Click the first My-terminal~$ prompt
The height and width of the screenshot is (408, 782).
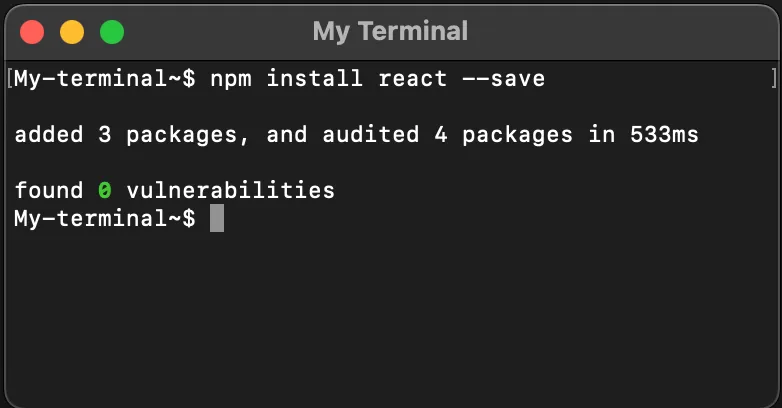coord(105,79)
